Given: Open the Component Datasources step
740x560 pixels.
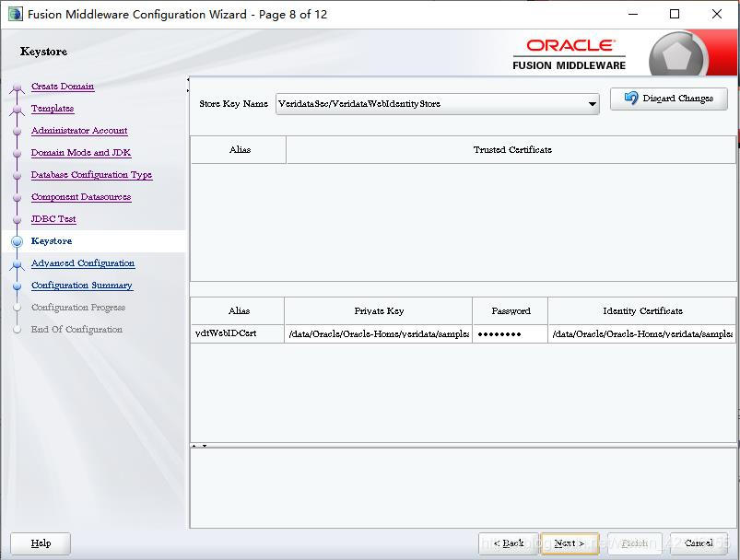Looking at the screenshot, I should [x=81, y=197].
